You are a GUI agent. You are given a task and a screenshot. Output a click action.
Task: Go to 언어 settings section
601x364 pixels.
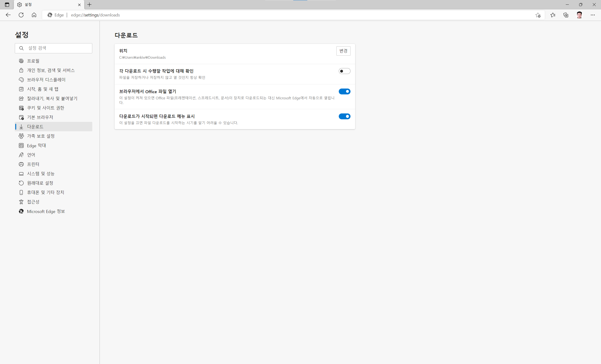[x=31, y=155]
